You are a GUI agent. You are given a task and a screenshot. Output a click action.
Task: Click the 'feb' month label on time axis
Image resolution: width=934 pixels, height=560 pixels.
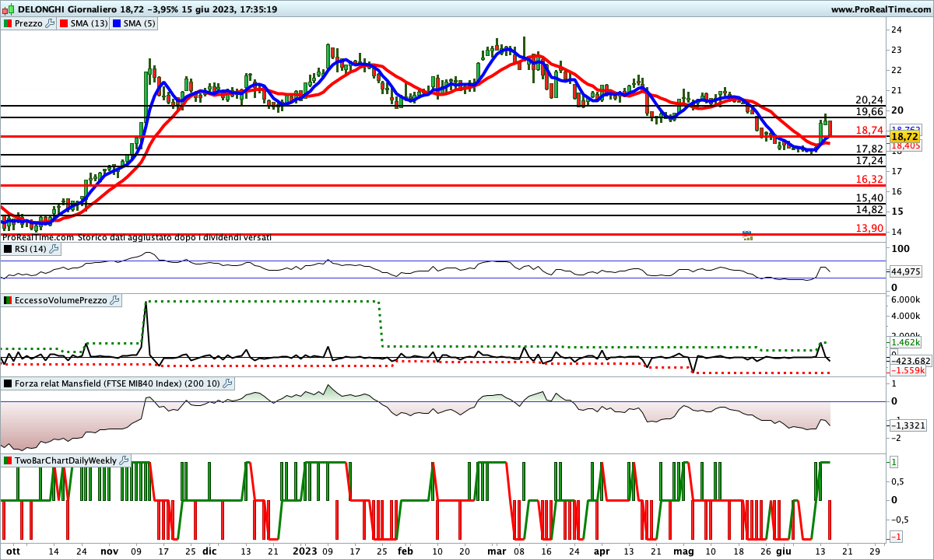(x=405, y=551)
